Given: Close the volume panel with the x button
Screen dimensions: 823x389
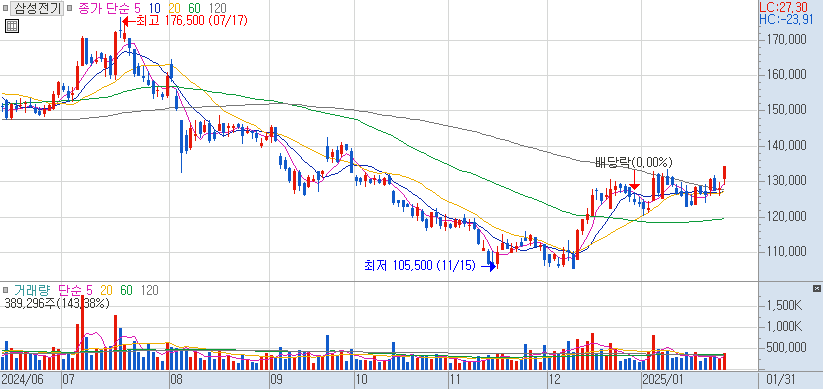Looking at the screenshot, I should coord(816,288).
